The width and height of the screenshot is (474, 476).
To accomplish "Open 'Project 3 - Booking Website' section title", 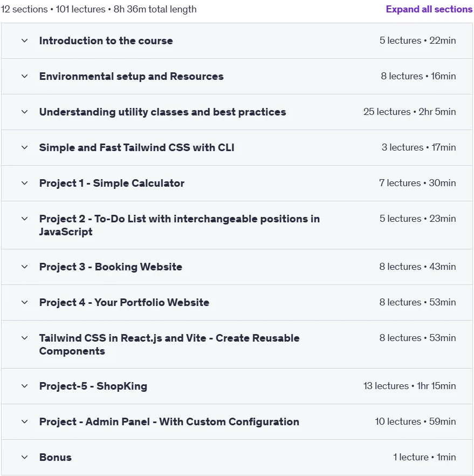I will (x=111, y=267).
